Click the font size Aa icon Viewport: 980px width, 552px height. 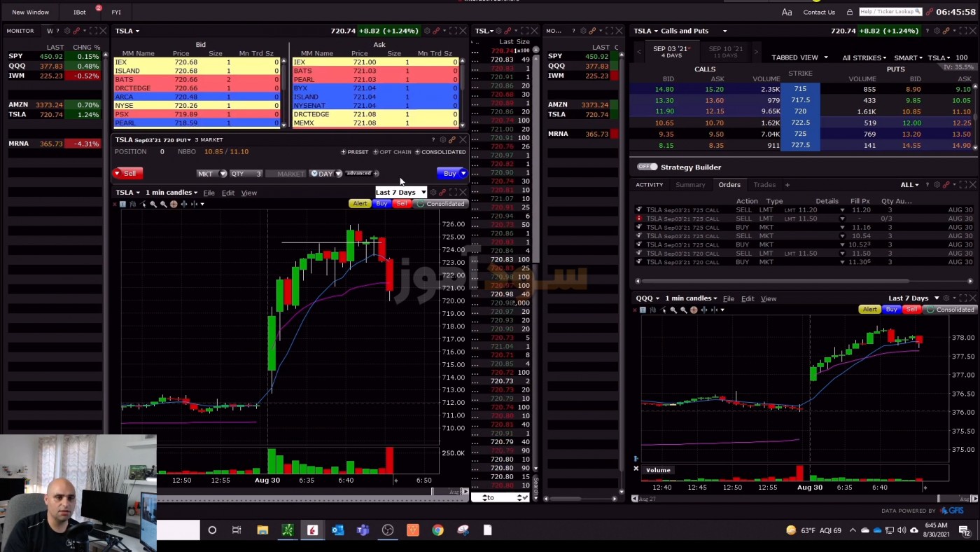[787, 12]
